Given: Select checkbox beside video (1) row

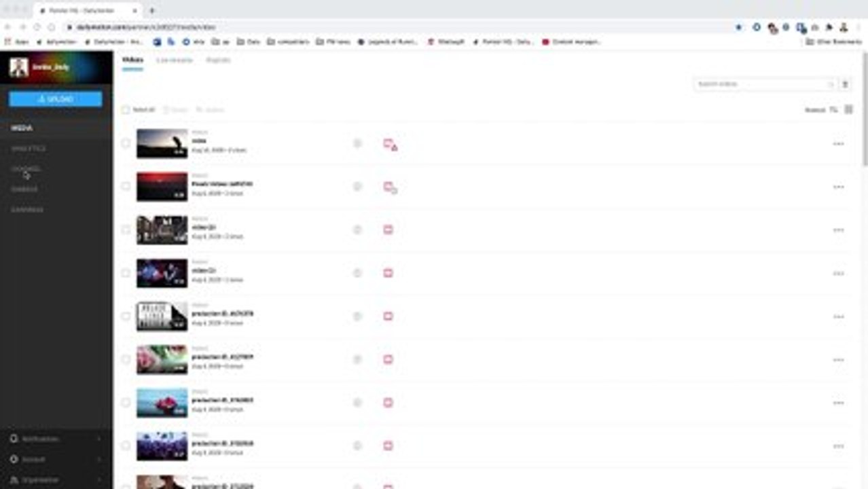Looking at the screenshot, I should [126, 273].
